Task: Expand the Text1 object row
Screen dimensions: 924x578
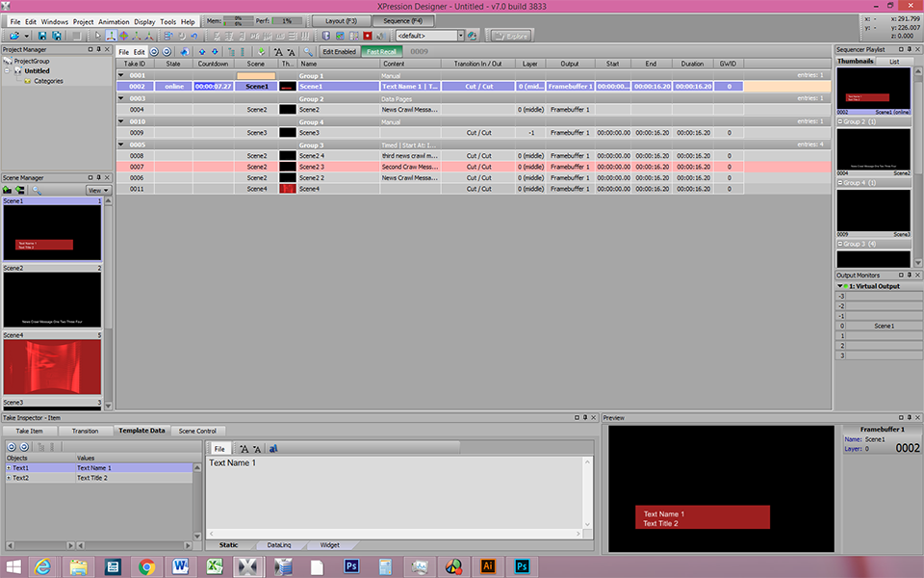Action: (x=9, y=468)
